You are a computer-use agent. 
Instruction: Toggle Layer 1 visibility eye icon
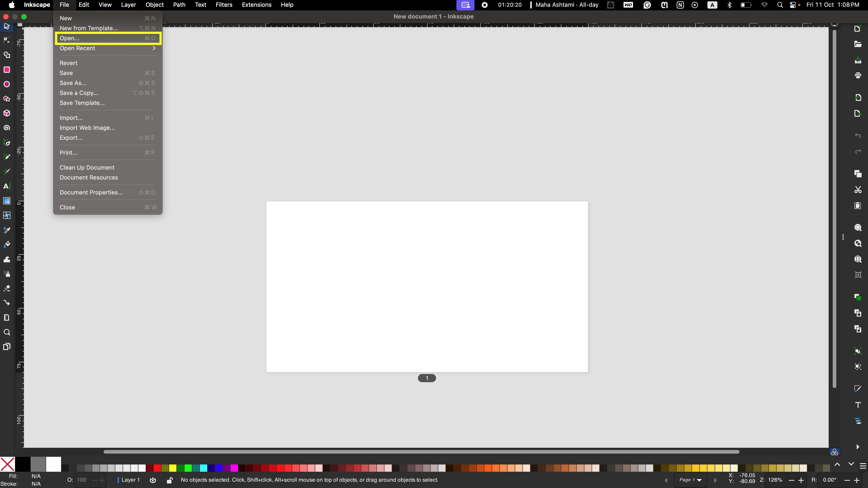click(x=153, y=480)
